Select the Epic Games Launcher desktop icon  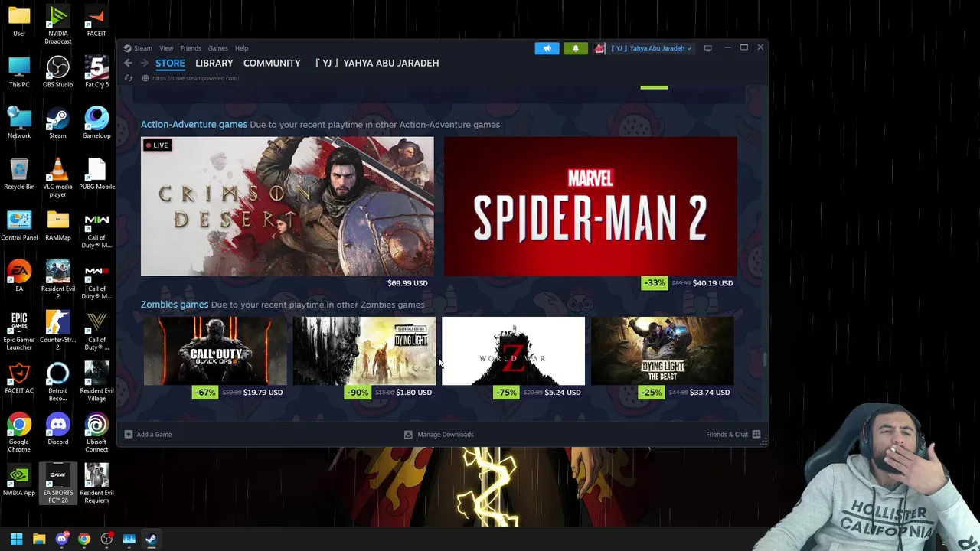pyautogui.click(x=19, y=331)
